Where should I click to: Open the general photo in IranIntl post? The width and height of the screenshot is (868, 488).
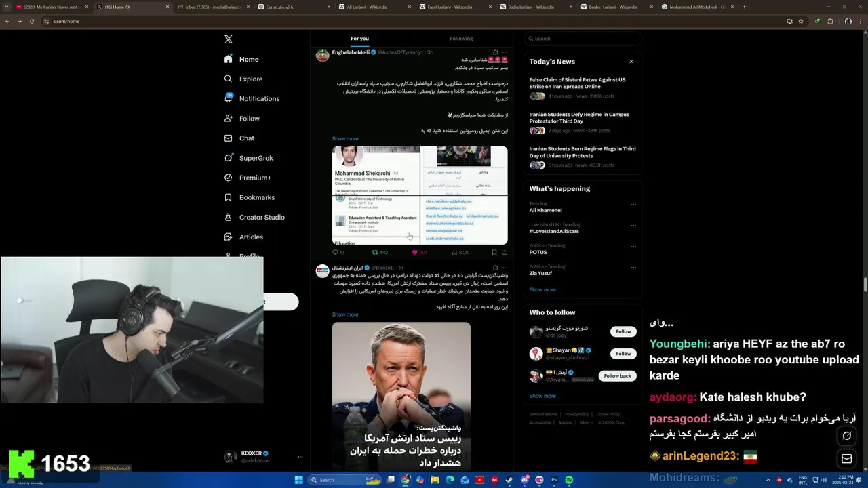(x=401, y=397)
